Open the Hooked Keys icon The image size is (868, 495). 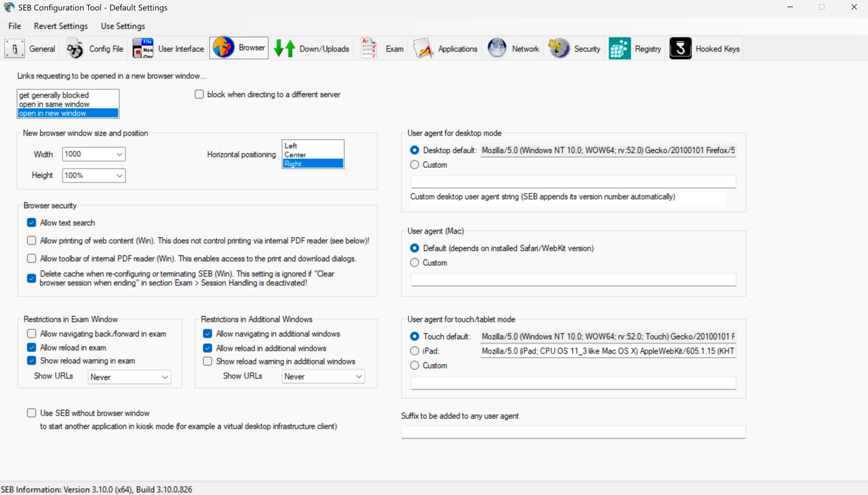click(680, 49)
